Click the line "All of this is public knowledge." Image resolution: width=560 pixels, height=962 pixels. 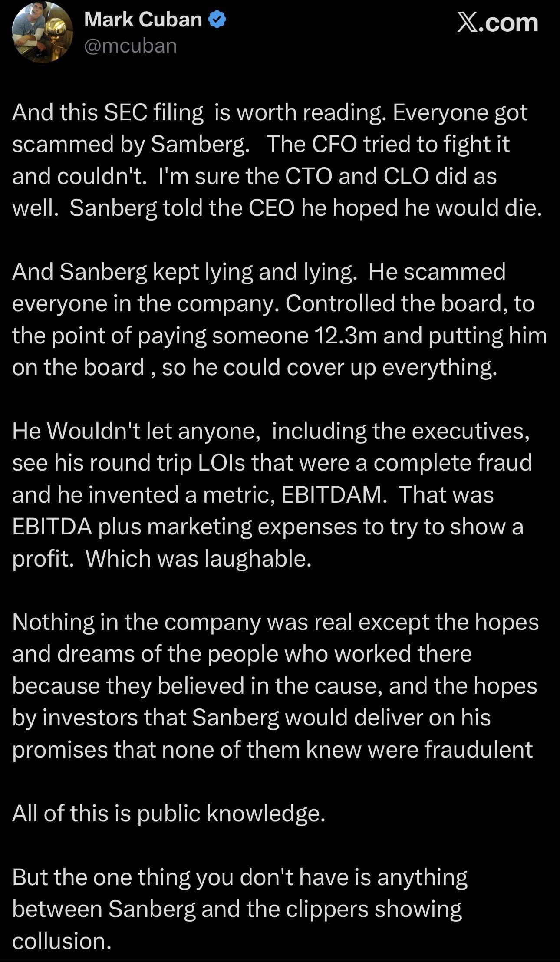168,813
